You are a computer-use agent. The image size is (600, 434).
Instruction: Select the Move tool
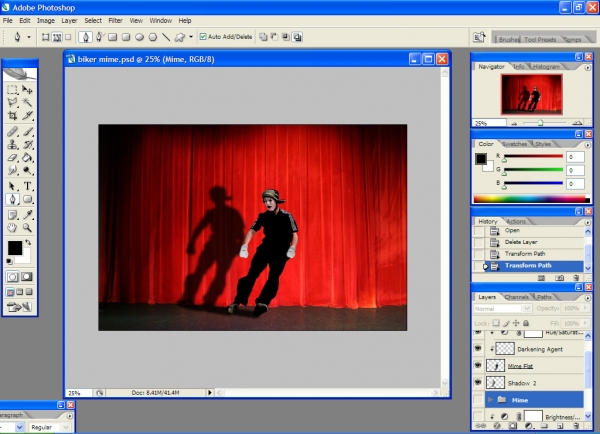point(27,90)
